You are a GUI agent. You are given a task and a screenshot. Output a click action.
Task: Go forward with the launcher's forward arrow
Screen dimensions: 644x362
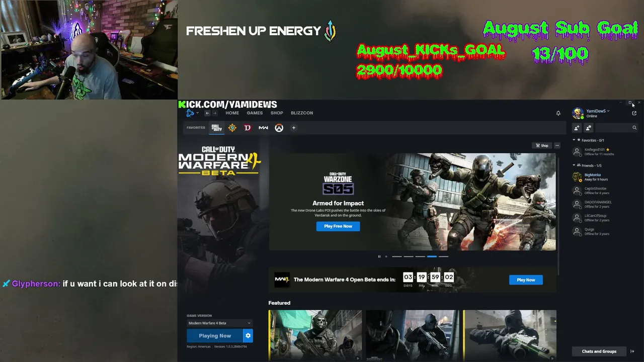tap(215, 113)
